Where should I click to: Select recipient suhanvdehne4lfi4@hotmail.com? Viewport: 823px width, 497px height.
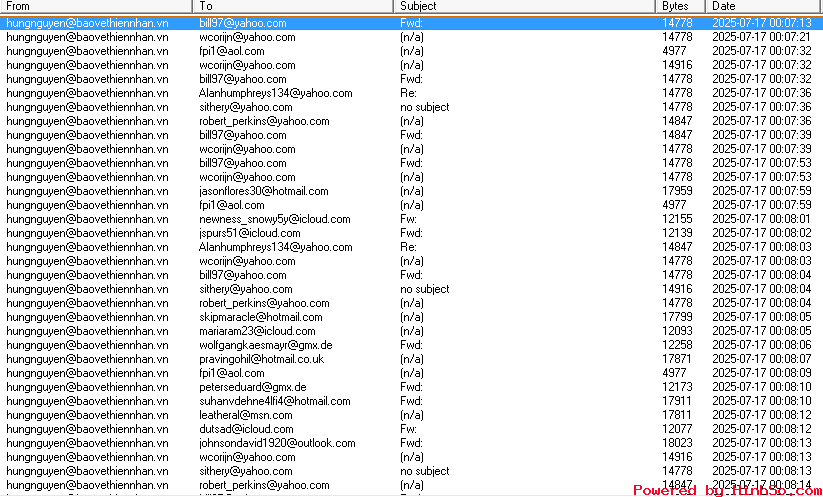(275, 401)
